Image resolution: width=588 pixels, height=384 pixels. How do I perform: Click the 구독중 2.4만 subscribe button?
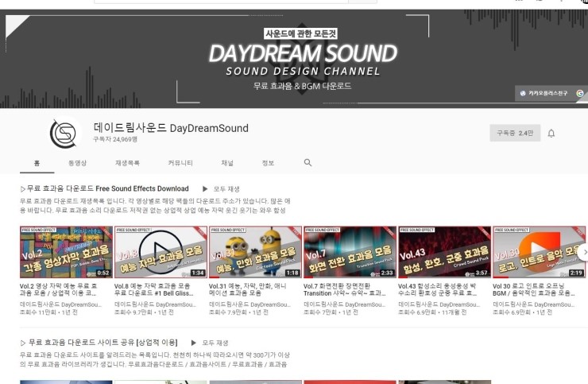(x=515, y=133)
